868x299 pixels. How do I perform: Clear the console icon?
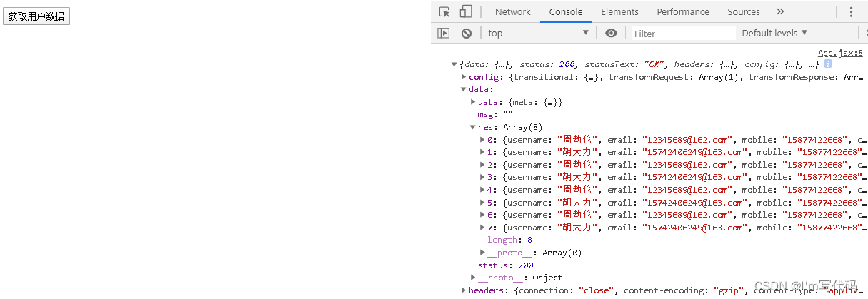(x=466, y=33)
